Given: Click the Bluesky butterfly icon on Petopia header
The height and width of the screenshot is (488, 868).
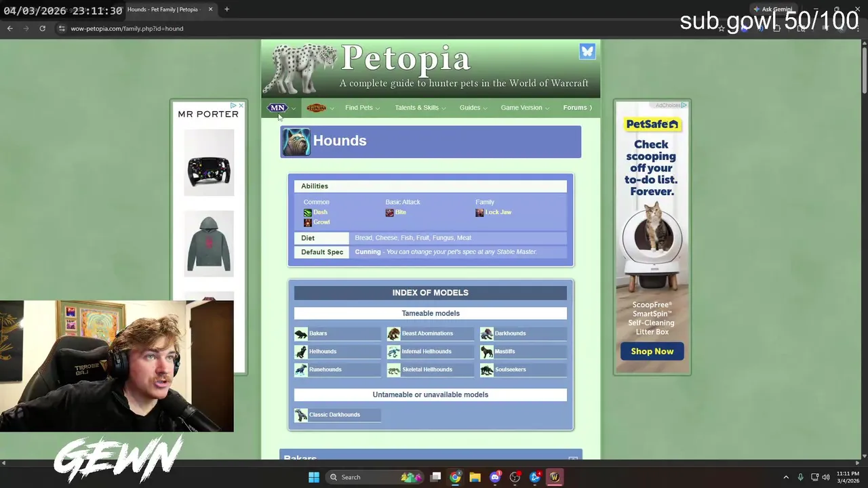Looking at the screenshot, I should (587, 52).
